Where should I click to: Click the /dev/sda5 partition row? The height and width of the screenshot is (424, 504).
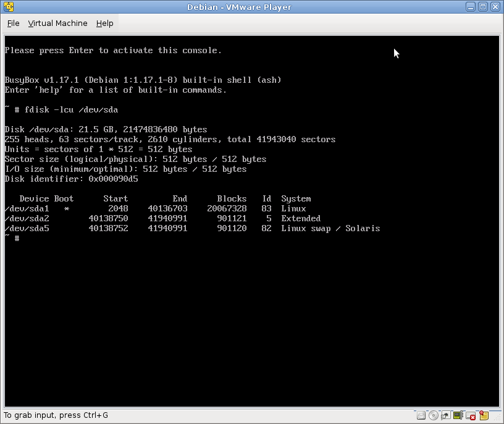coord(192,229)
